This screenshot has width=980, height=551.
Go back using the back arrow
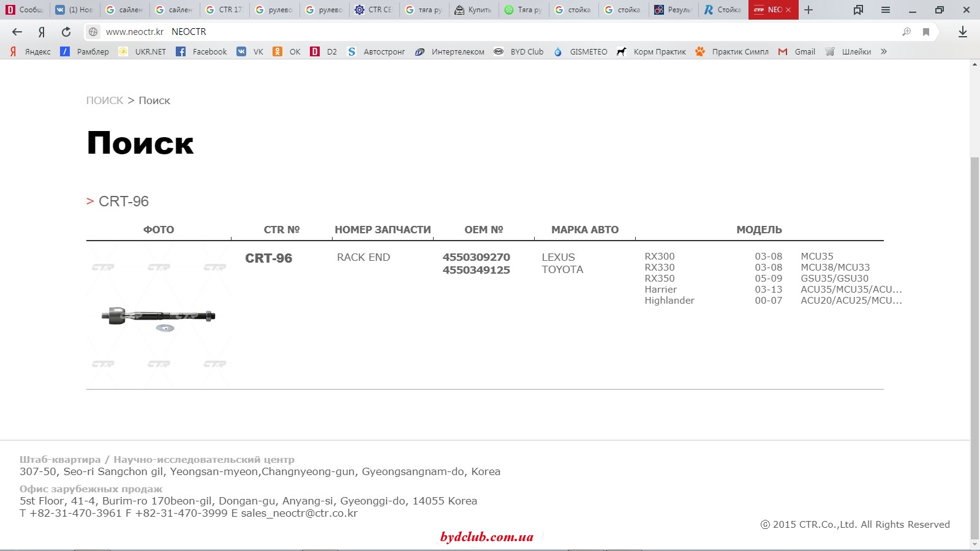pos(17,32)
